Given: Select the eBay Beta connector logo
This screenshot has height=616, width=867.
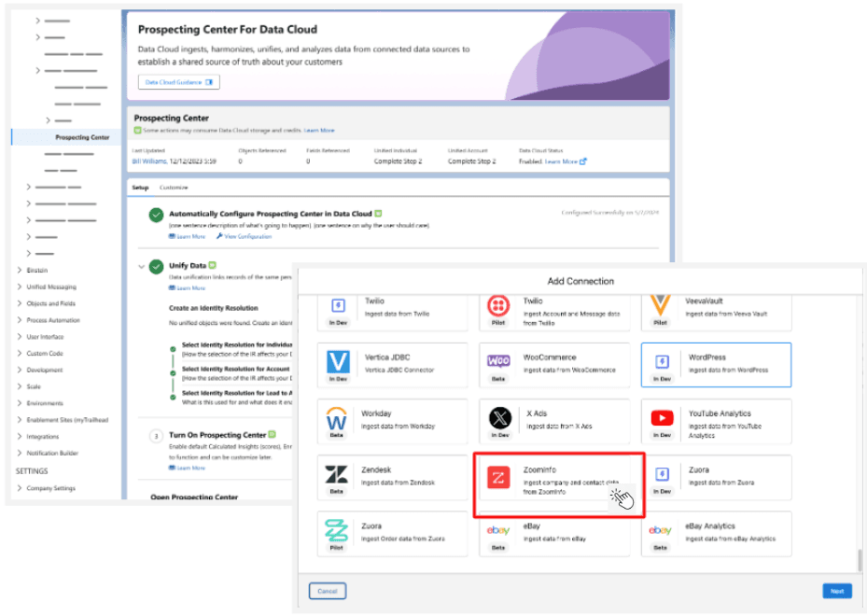Looking at the screenshot, I should point(498,530).
